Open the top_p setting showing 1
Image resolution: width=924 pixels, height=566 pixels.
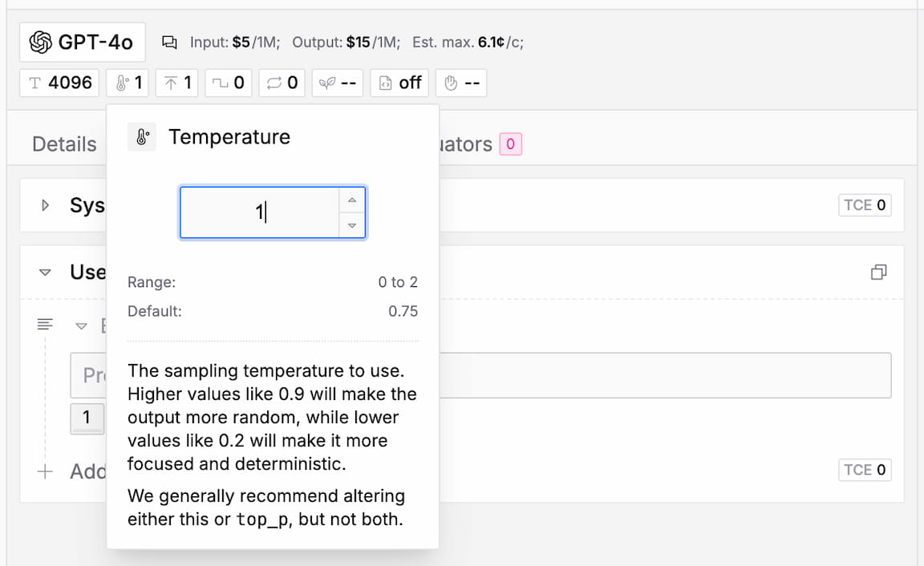pyautogui.click(x=176, y=83)
